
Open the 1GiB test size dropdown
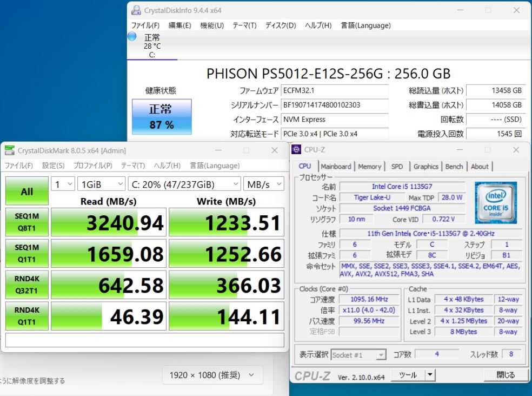pos(102,184)
